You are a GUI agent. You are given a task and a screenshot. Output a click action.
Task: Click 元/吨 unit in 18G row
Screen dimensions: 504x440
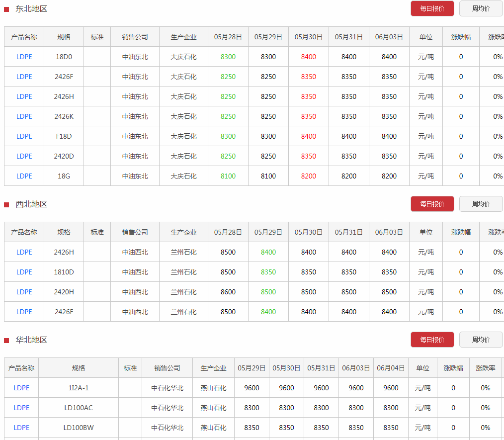tap(426, 176)
